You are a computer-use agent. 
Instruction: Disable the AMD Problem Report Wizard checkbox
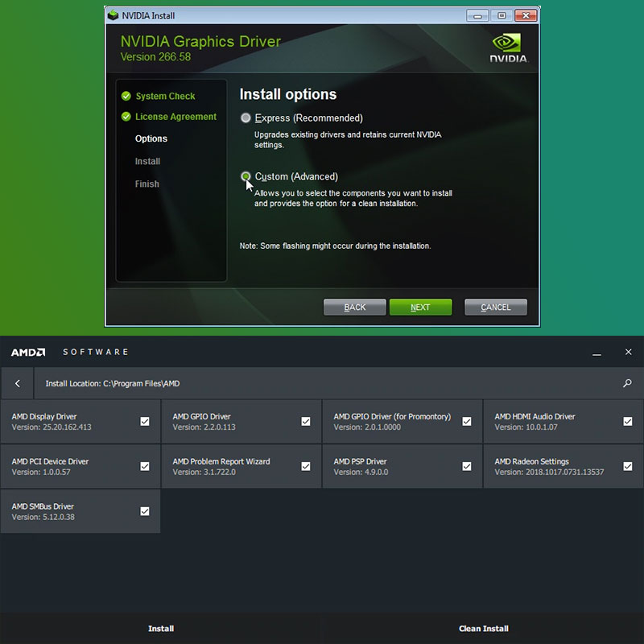pos(306,466)
